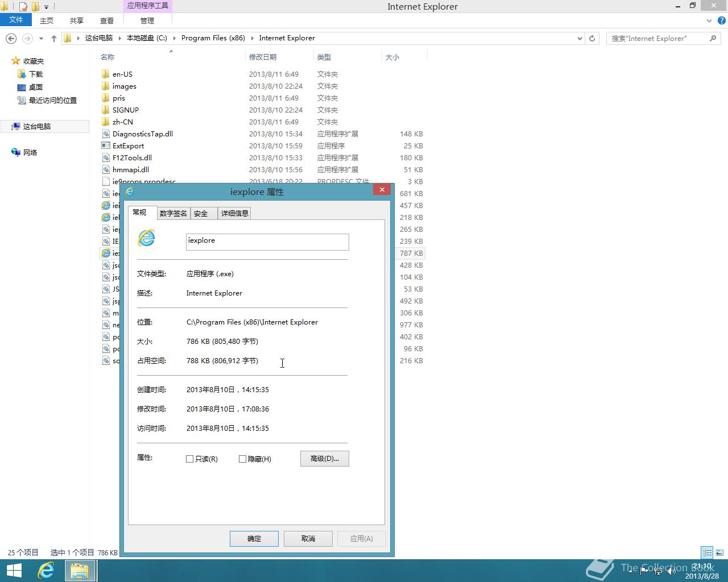Open the 文件 ribbon menu
Viewport: 728px width, 582px height.
tap(16, 20)
